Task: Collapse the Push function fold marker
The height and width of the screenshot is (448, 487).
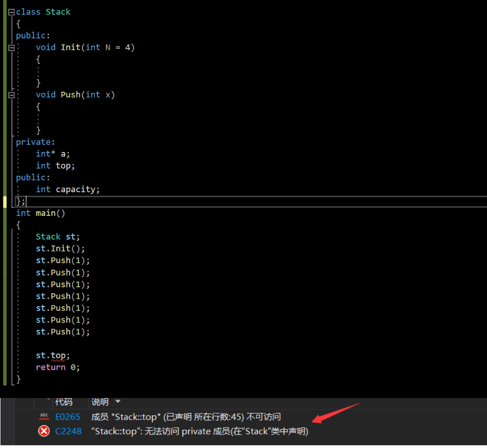Action: click(12, 95)
